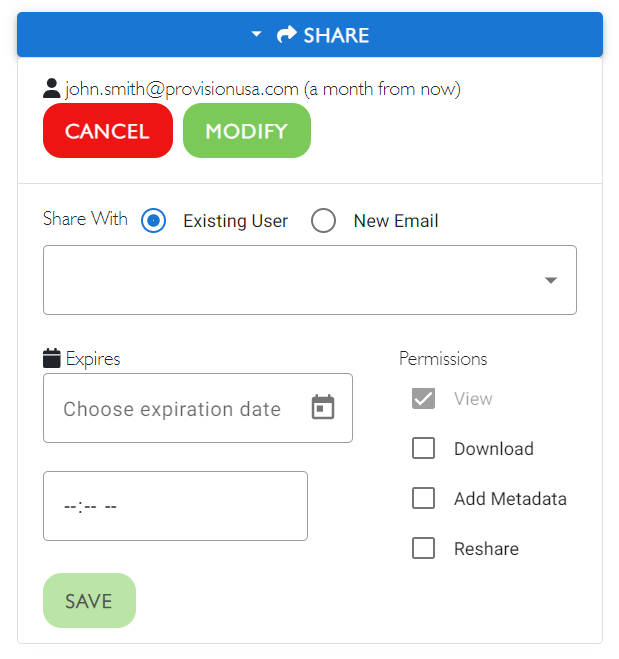Click the SAVE button
Viewport: 619px width, 659px height.
pos(89,600)
